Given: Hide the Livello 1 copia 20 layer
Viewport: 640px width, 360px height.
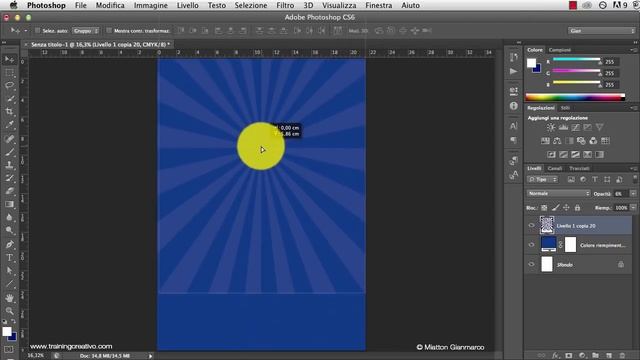Looking at the screenshot, I should (531, 225).
